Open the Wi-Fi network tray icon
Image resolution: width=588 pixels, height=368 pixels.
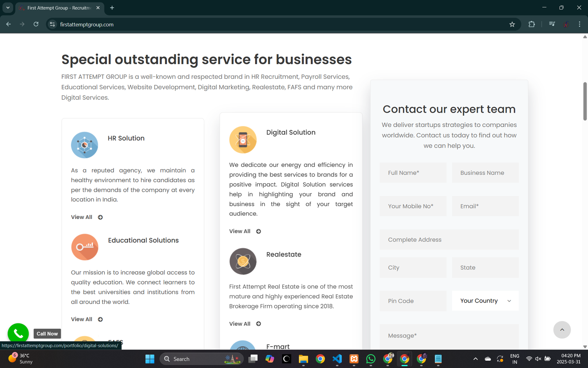click(x=529, y=359)
